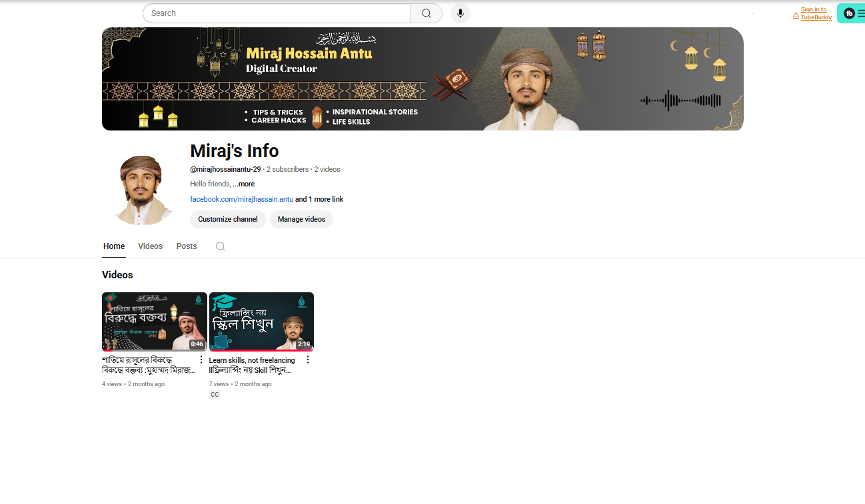Click the Customize channel button
The height and width of the screenshot is (504, 865).
pos(227,219)
